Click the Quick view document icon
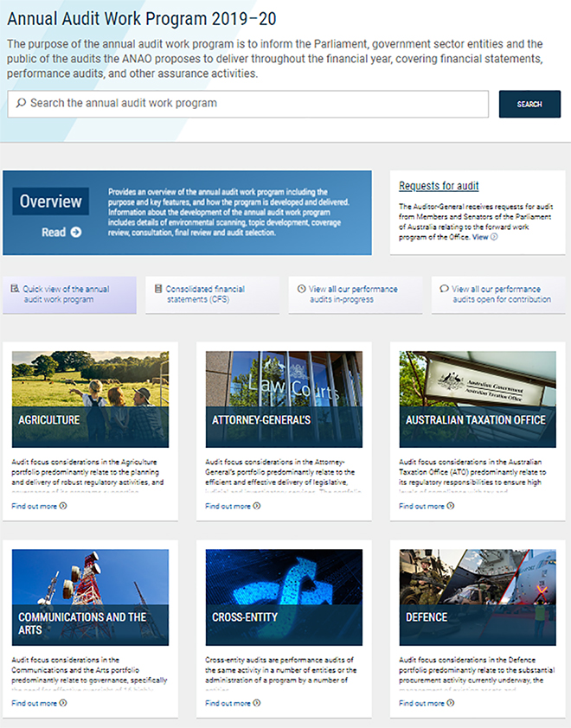The image size is (571, 728). point(15,288)
